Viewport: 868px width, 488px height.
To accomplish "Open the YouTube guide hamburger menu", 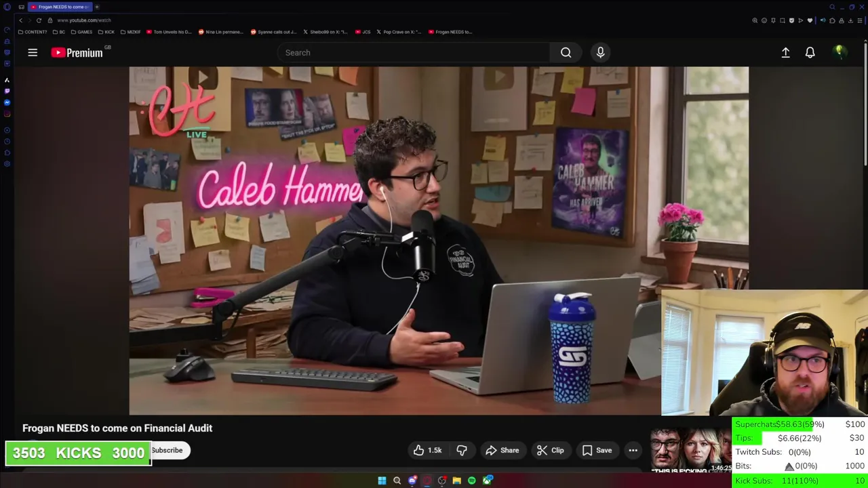I will [x=33, y=52].
